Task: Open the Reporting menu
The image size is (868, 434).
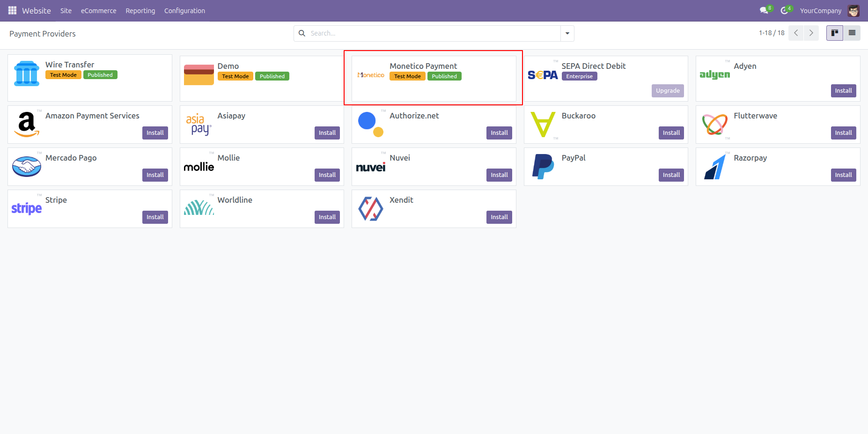Action: pyautogui.click(x=140, y=11)
